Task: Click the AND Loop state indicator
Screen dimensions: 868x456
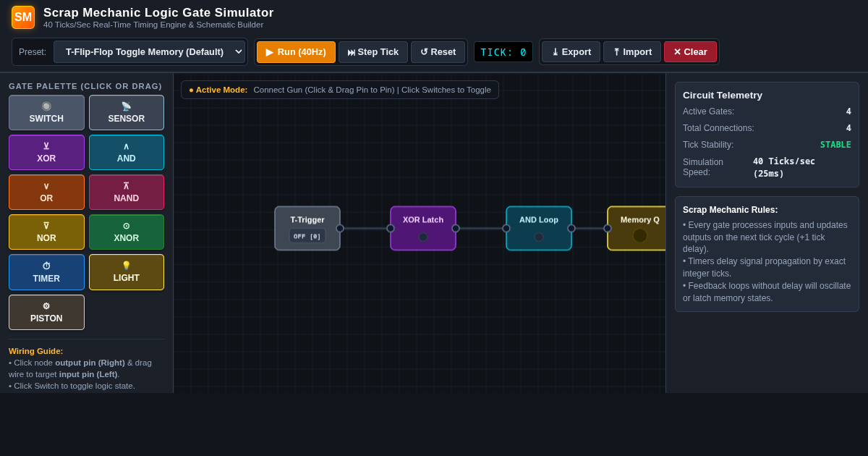Action: pos(539,237)
